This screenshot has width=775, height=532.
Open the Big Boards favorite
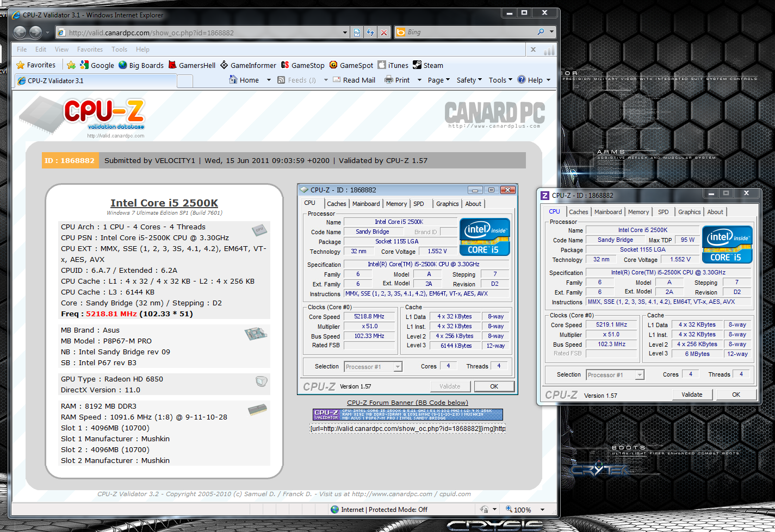pos(141,65)
